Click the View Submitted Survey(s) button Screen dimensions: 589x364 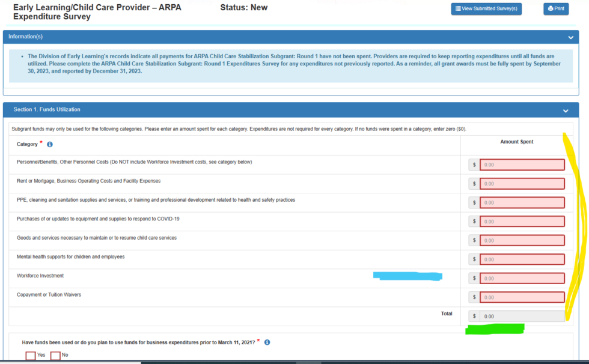[486, 9]
